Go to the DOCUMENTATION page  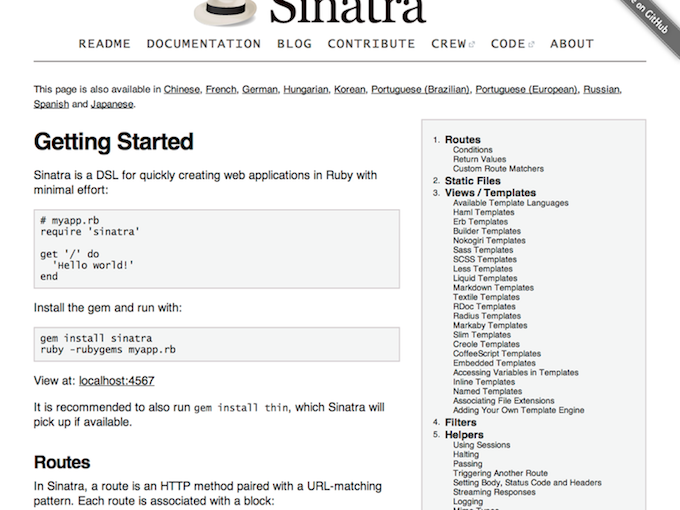pyautogui.click(x=204, y=44)
